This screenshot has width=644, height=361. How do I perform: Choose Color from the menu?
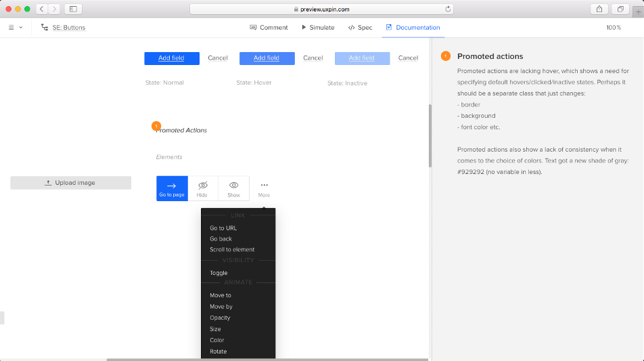(x=217, y=340)
